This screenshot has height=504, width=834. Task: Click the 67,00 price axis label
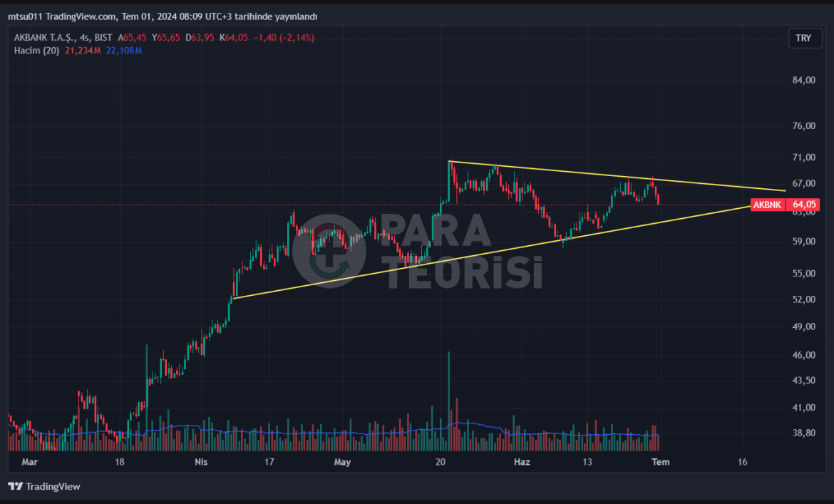803,183
